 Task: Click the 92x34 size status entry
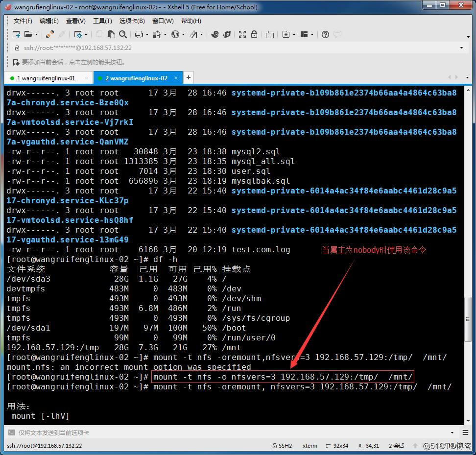[337, 446]
